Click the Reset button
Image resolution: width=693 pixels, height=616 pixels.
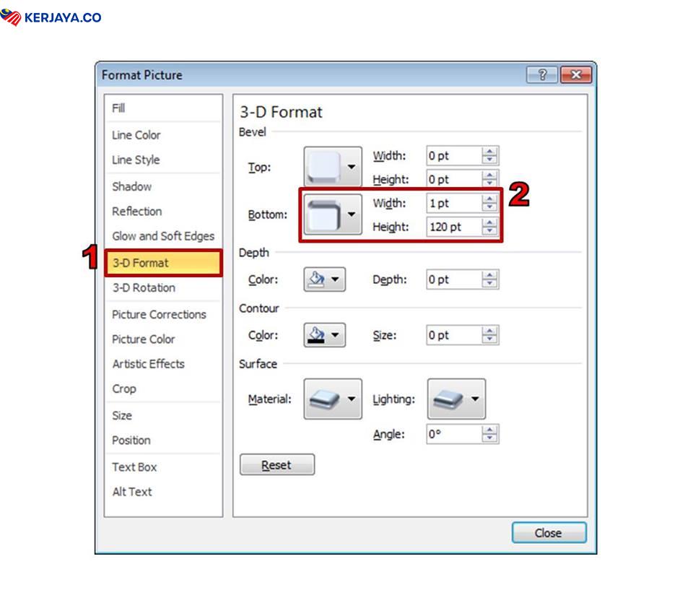(x=277, y=465)
